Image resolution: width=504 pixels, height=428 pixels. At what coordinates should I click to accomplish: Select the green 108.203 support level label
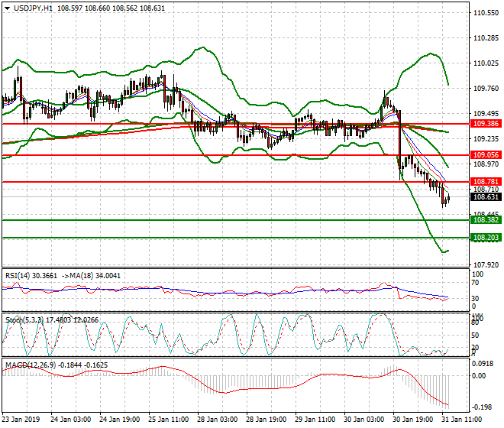(486, 238)
